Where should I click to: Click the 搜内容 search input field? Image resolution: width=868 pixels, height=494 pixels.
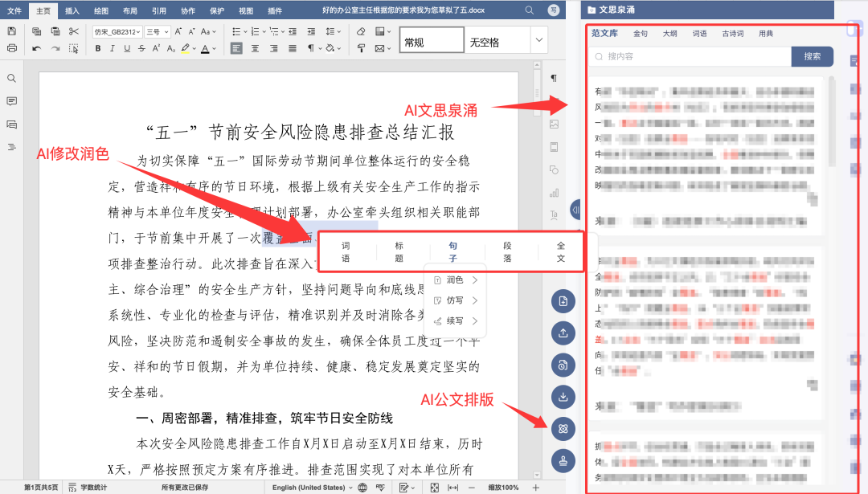[x=691, y=56]
